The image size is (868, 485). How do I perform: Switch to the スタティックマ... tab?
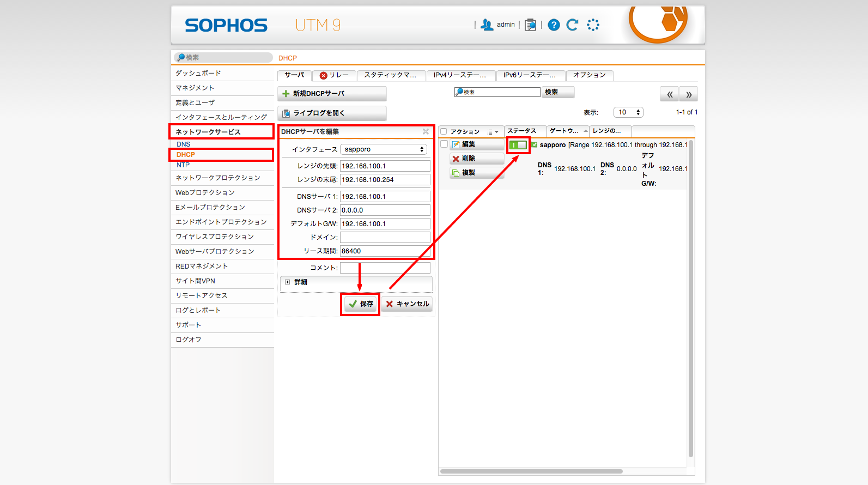tap(391, 75)
